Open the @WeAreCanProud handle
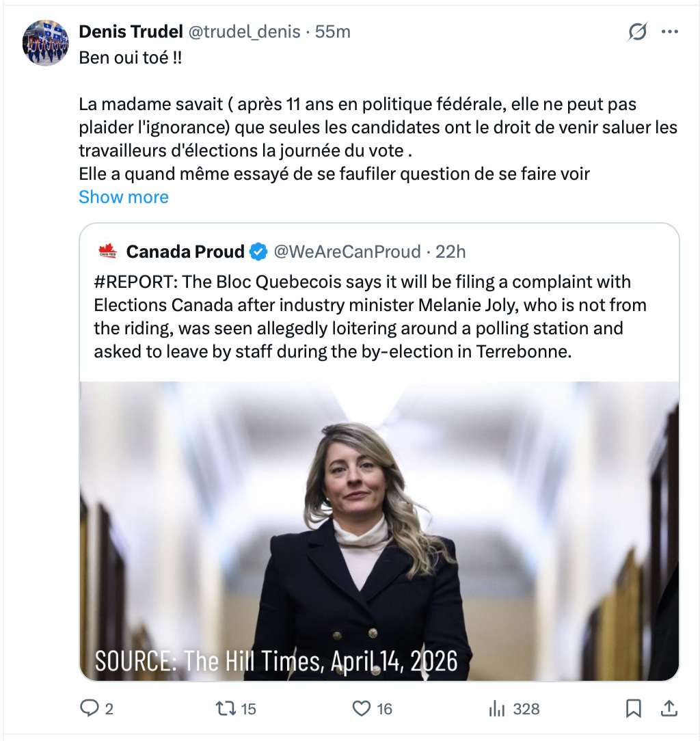The image size is (700, 741). [x=347, y=252]
